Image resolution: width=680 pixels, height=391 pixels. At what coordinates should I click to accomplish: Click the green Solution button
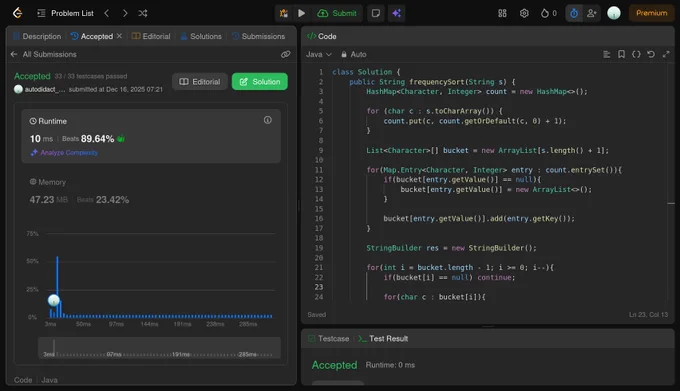click(259, 81)
